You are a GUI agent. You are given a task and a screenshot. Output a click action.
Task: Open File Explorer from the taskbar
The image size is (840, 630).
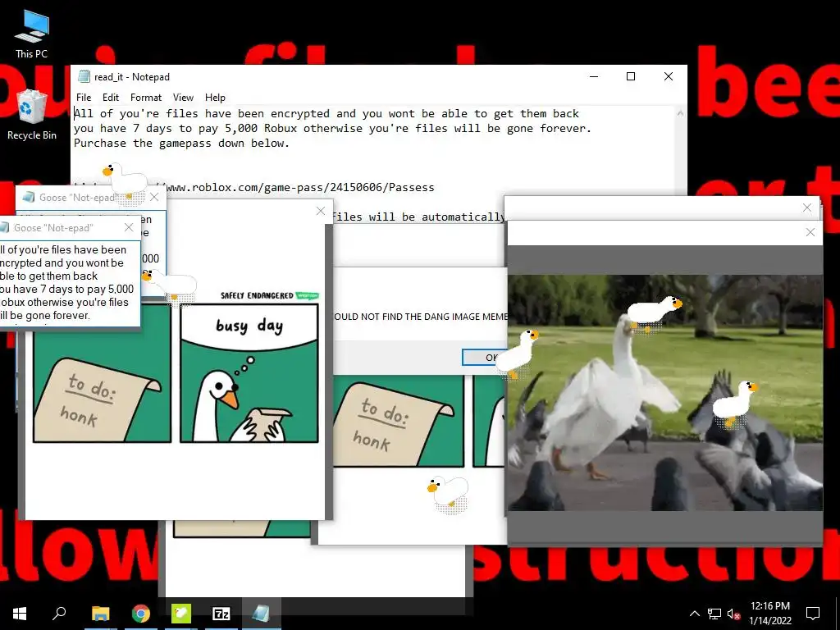[100, 614]
